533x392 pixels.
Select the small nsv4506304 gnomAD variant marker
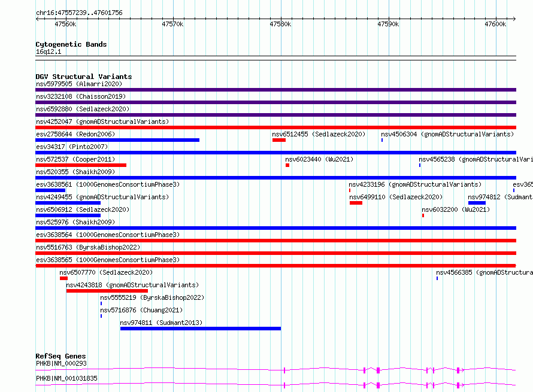click(x=382, y=140)
